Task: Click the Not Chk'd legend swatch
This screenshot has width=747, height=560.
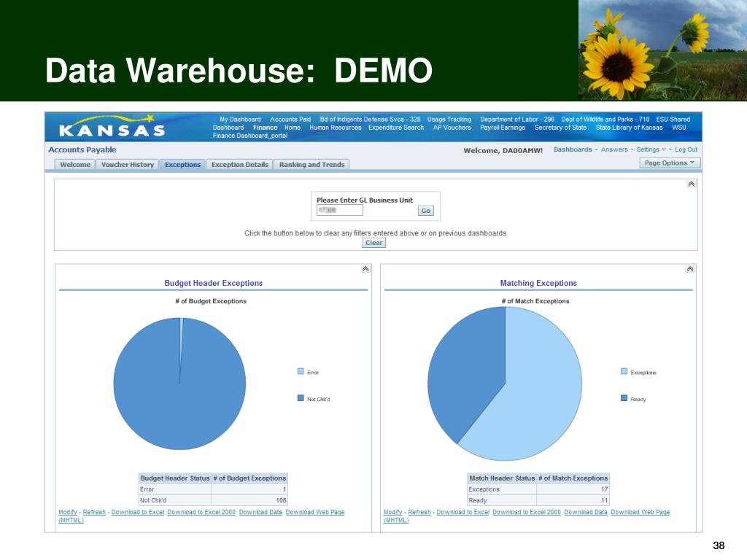Action: coord(301,398)
